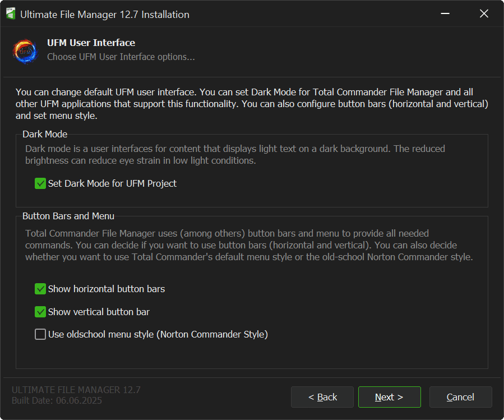Enable oldschool Norton Commander menu style
This screenshot has width=504, height=420.
tap(40, 334)
